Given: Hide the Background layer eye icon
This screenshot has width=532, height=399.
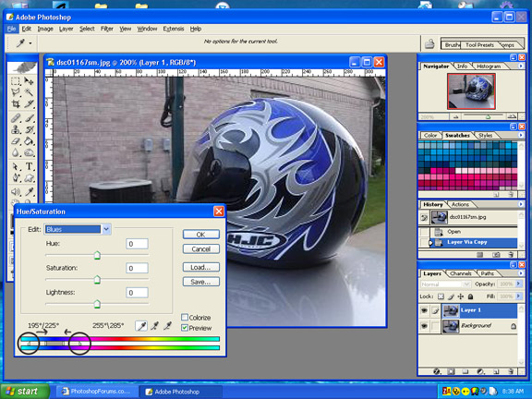Looking at the screenshot, I should click(x=424, y=326).
